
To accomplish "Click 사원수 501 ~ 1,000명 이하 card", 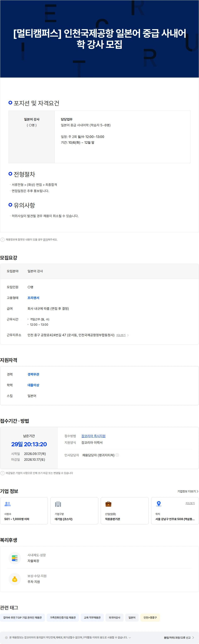I will pyautogui.click(x=24, y=511).
